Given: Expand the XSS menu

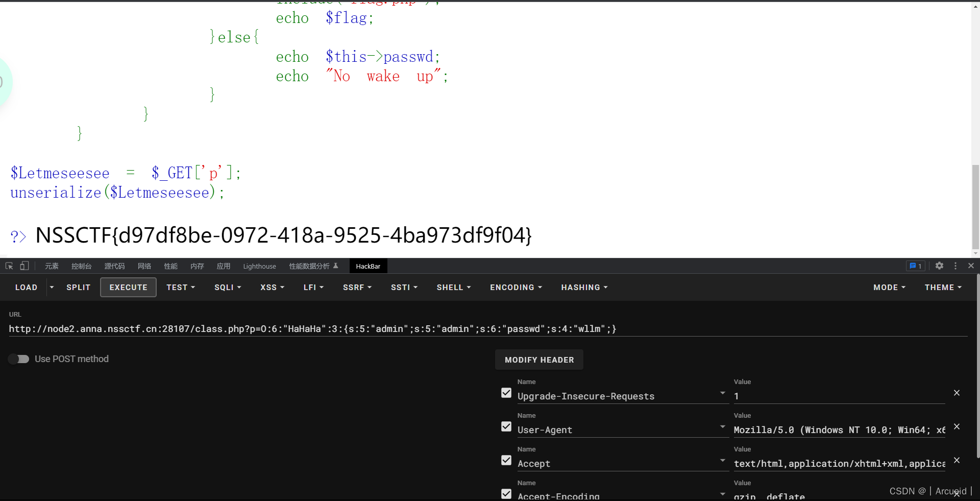Looking at the screenshot, I should tap(272, 288).
